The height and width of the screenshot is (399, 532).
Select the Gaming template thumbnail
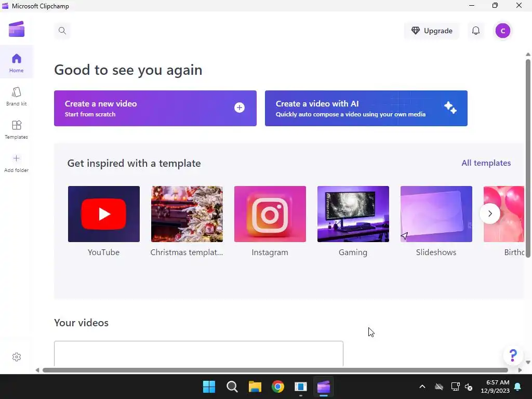pos(353,214)
